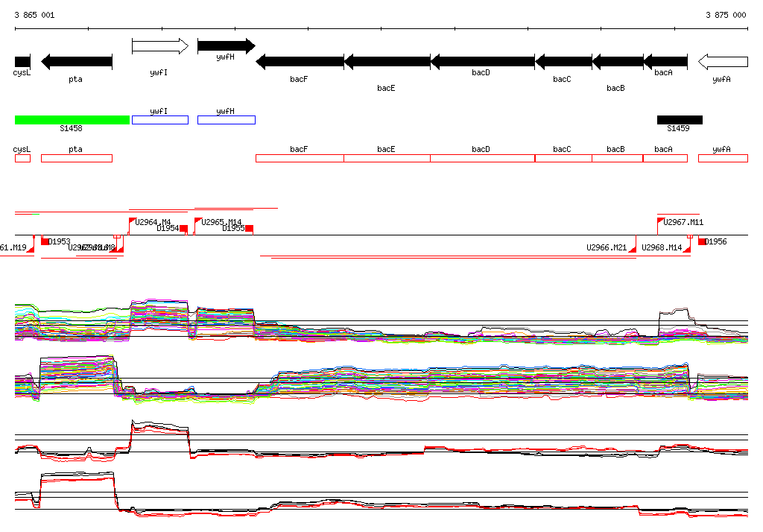Click the black ywfH gene arrow
763x532 pixels.
tap(226, 46)
